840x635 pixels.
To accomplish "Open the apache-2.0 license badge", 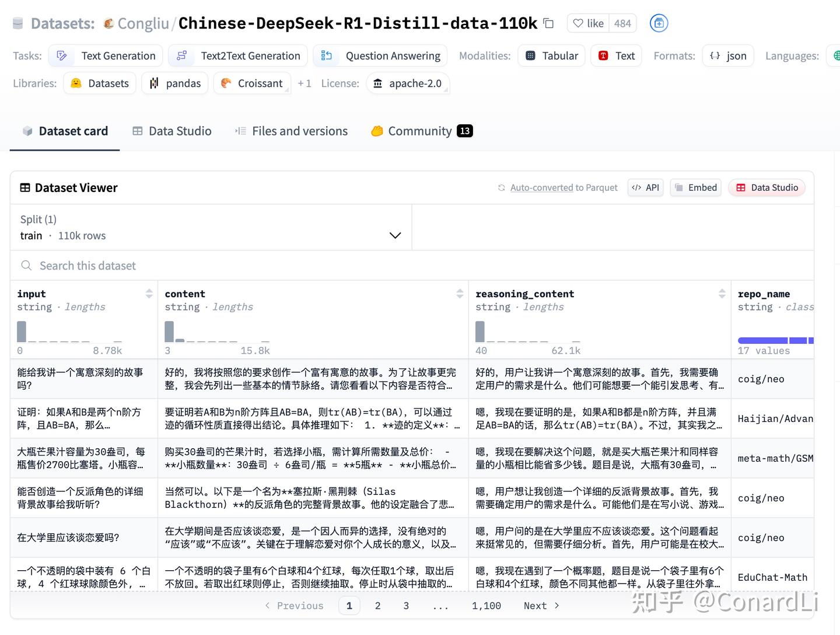I will tap(408, 83).
